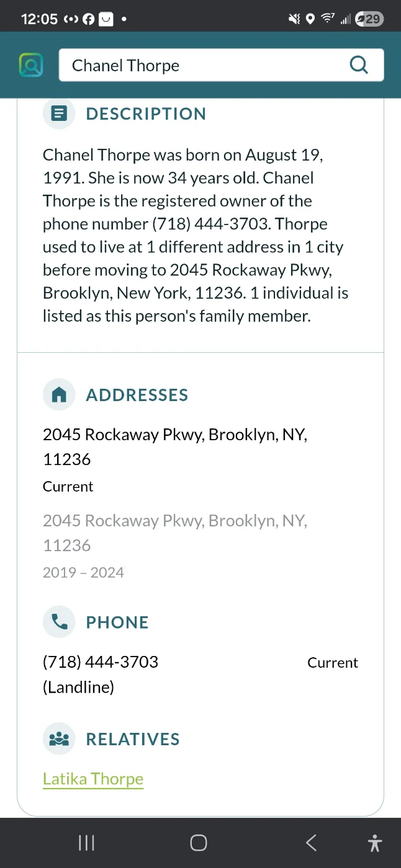
Task: Click the search magnifier icon
Action: [x=359, y=65]
